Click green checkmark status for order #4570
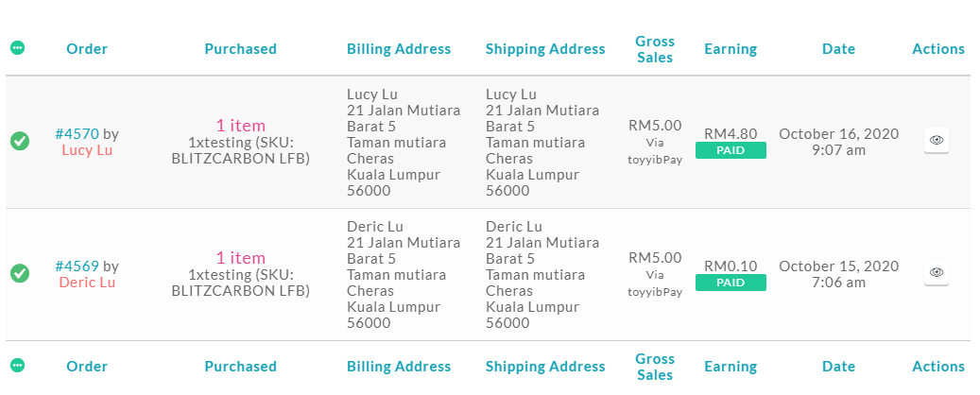 20,141
